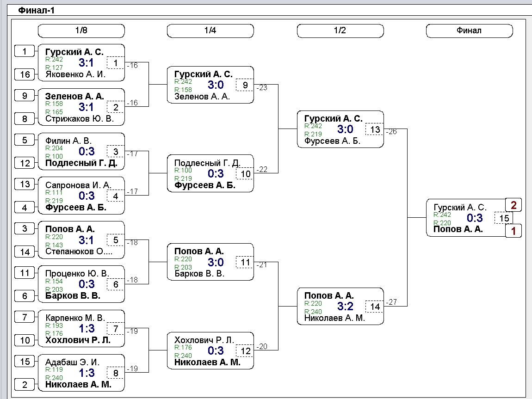The width and height of the screenshot is (532, 399).
Task: Click the Финал-1 title label
Action: (x=36, y=10)
